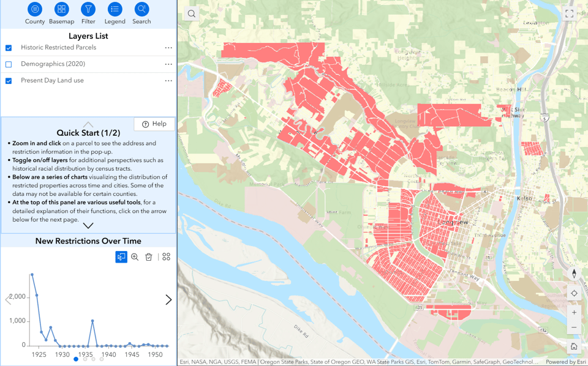Click the Help button
The width and height of the screenshot is (588, 366).
pyautogui.click(x=154, y=124)
